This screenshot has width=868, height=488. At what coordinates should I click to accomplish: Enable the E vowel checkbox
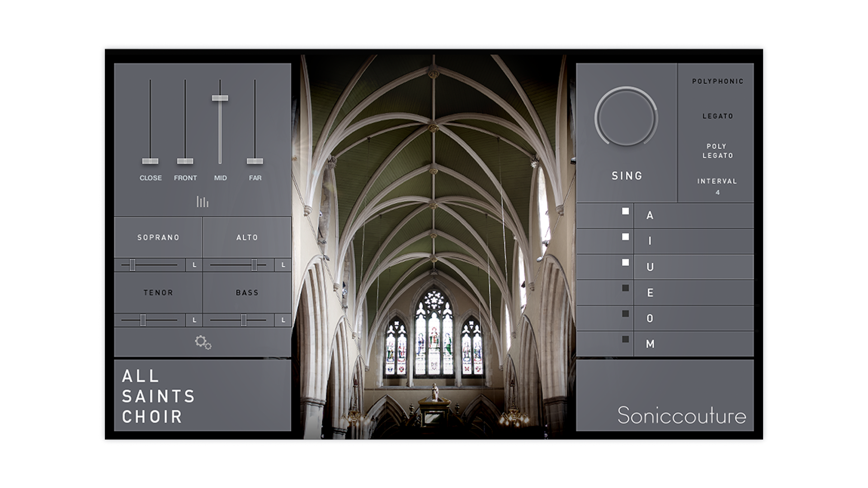626,288
